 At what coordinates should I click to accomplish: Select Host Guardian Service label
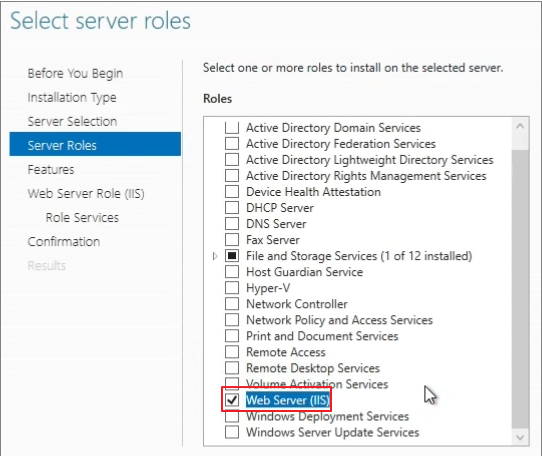[x=305, y=272]
